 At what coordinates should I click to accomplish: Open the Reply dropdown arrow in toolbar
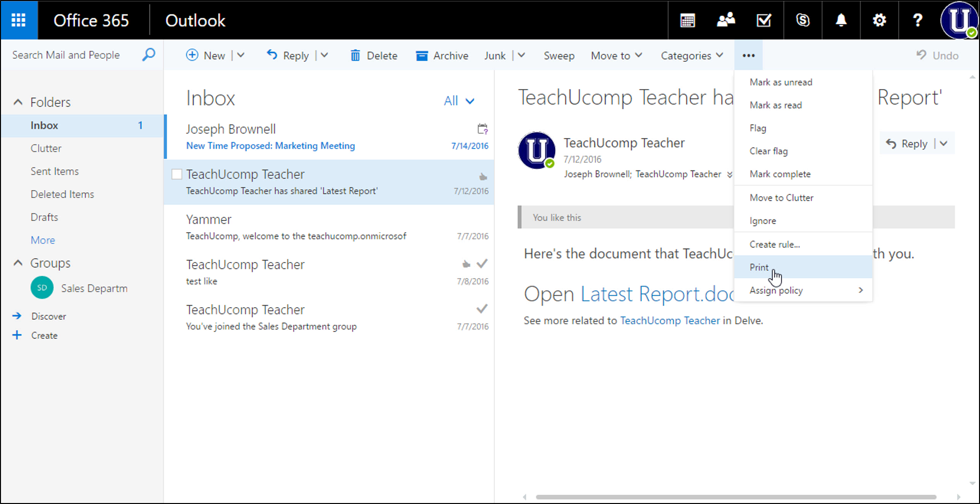coord(325,55)
